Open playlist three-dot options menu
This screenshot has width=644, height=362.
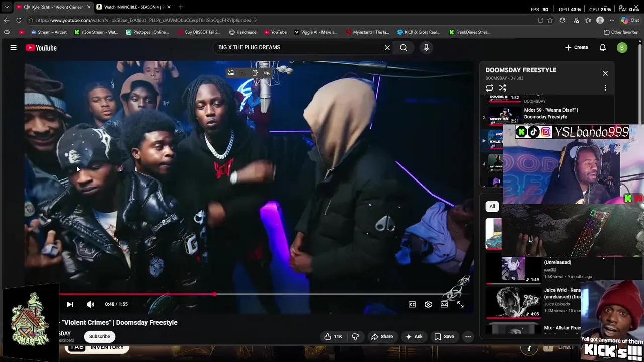pos(605,88)
